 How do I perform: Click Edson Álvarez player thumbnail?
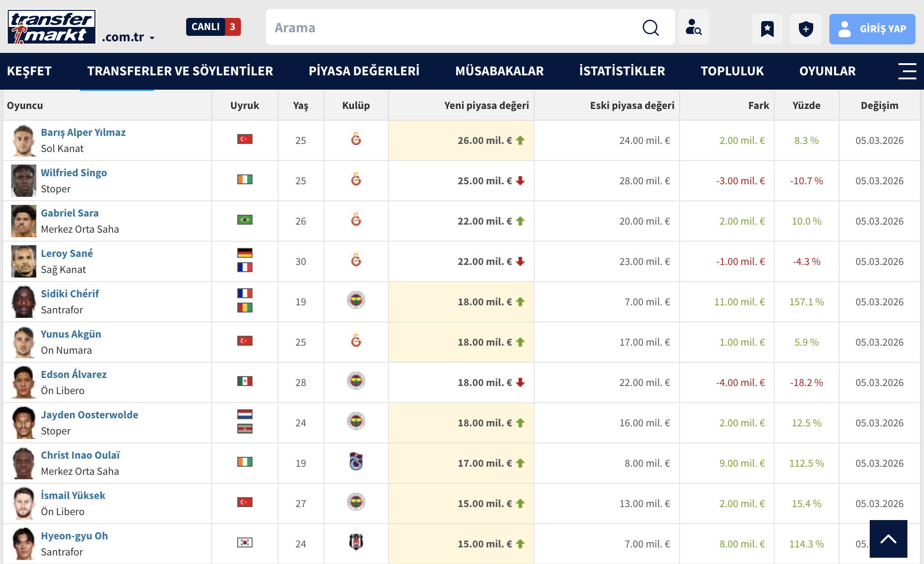coord(23,382)
